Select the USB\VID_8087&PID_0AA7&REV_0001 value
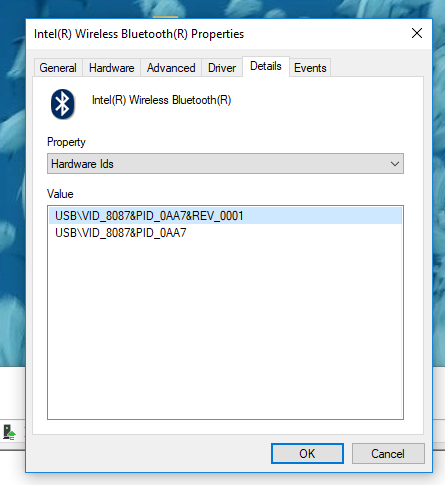This screenshot has height=485, width=445. [x=225, y=216]
